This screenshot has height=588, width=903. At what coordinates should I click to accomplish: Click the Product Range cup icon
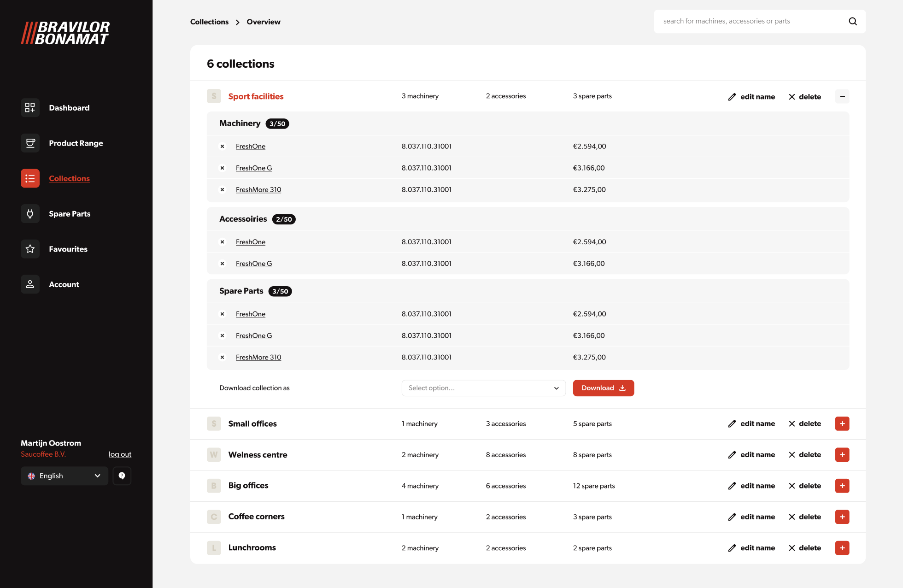[30, 143]
